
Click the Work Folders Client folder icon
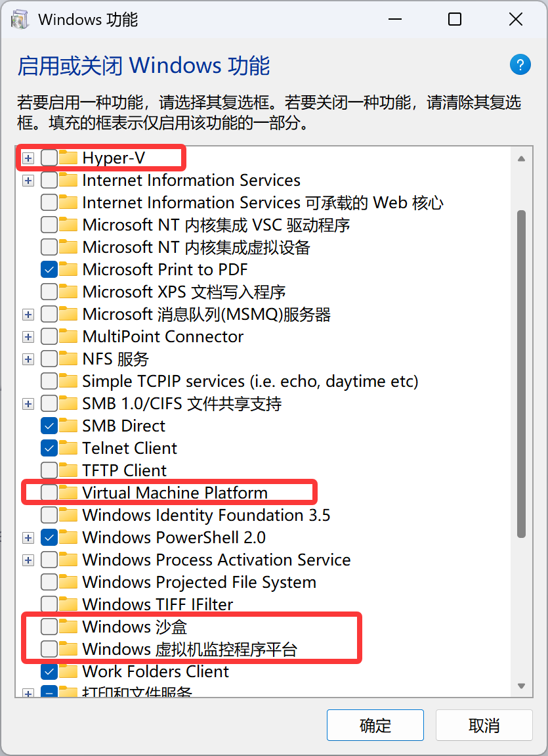[68, 671]
